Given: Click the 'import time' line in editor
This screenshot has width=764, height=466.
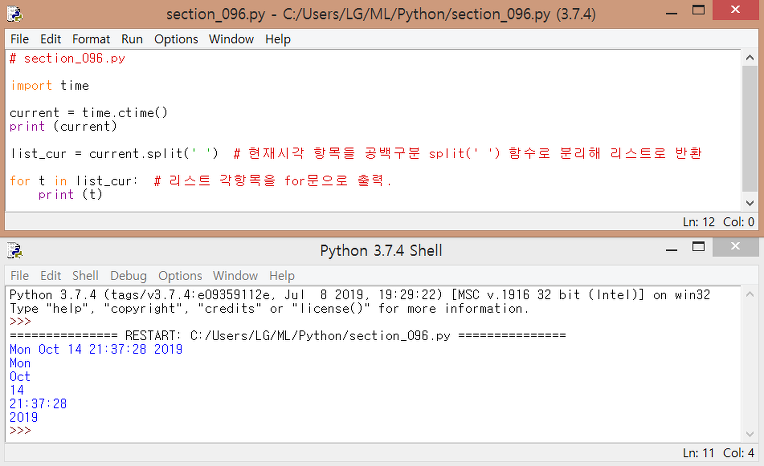Looking at the screenshot, I should click(x=50, y=86).
